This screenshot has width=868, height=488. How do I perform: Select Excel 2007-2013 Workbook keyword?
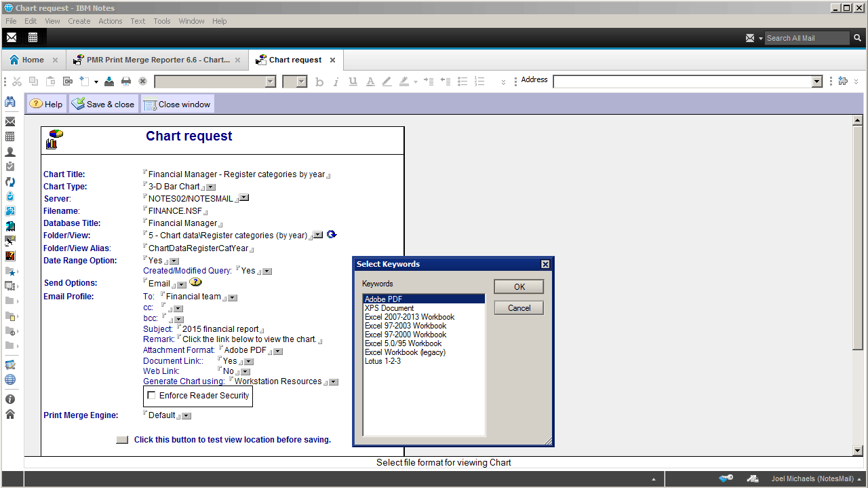(x=410, y=317)
